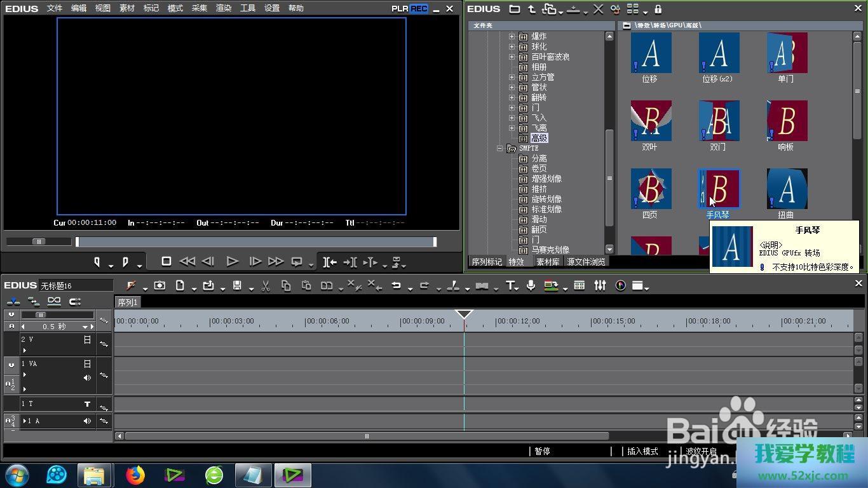This screenshot has width=868, height=488.
Task: Click the delete X icon in effects toolbar
Action: [598, 9]
